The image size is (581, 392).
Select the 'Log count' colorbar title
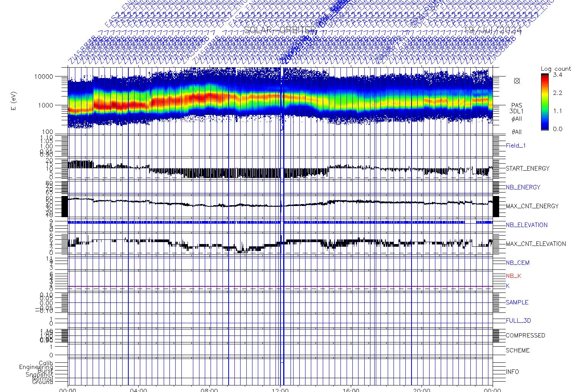click(556, 69)
